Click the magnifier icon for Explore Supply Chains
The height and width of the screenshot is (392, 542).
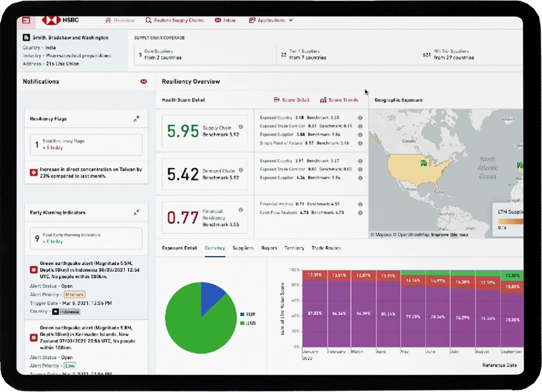pyautogui.click(x=148, y=20)
